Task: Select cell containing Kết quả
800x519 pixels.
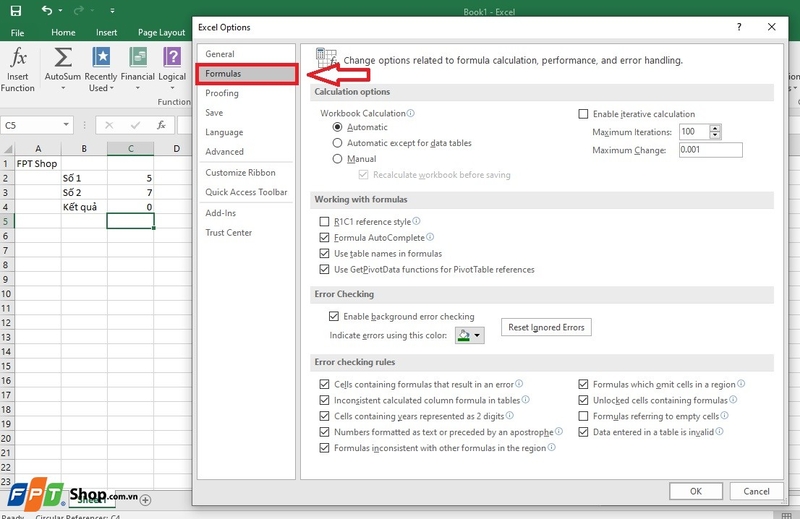Action: pos(84,207)
